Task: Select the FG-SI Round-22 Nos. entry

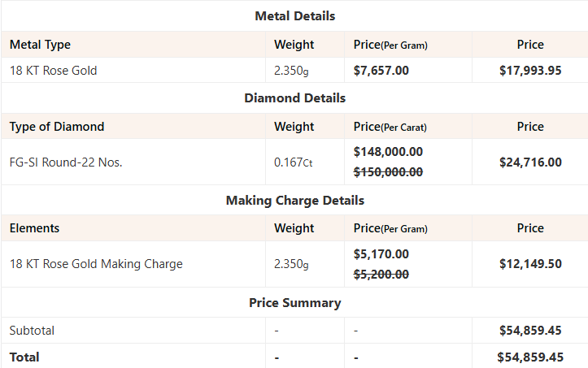Action: (x=66, y=162)
